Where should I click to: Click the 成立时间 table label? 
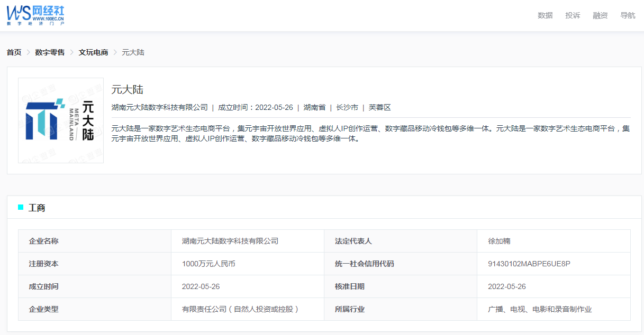[43, 286]
